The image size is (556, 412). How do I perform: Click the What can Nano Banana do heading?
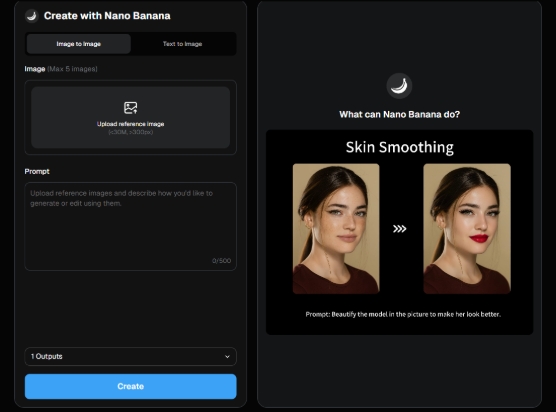399,115
